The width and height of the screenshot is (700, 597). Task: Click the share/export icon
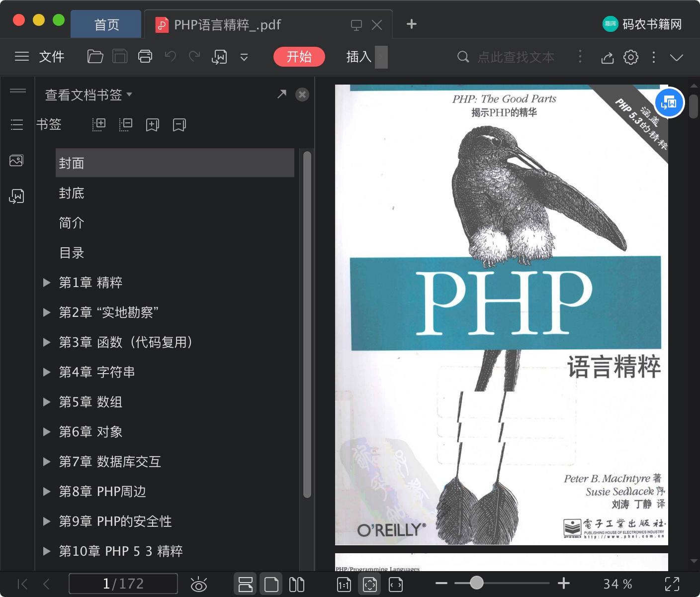pyautogui.click(x=607, y=57)
